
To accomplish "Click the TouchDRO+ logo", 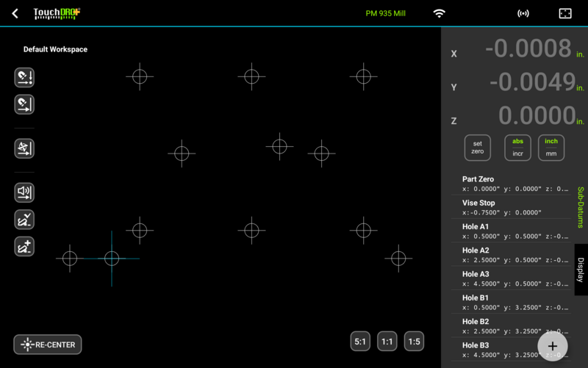I will click(x=57, y=13).
